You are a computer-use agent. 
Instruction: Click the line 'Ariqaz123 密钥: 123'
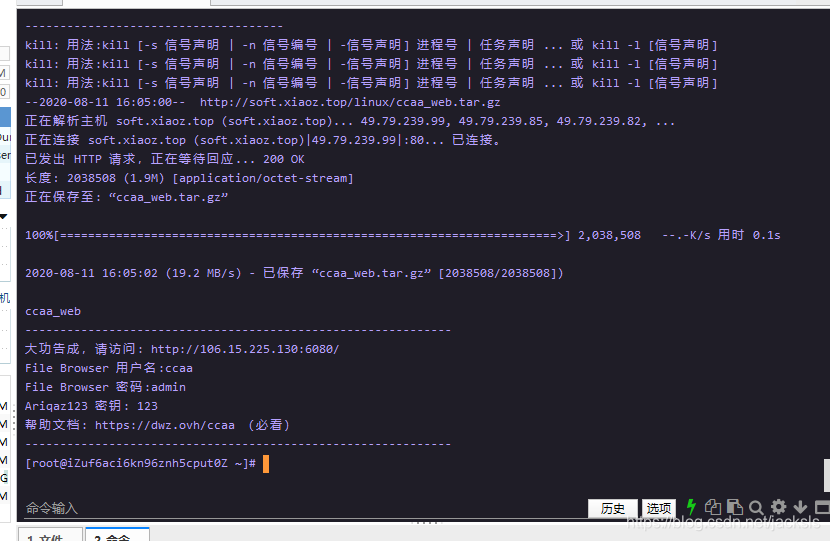pos(91,406)
